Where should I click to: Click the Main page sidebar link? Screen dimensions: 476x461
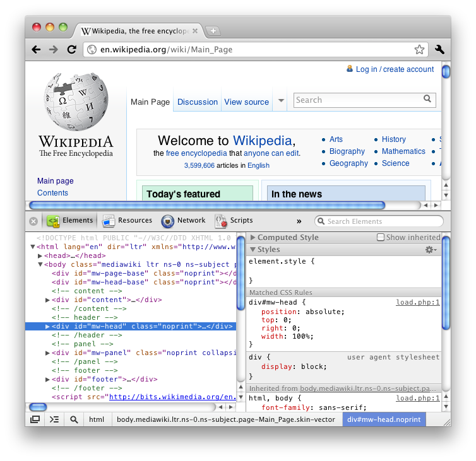point(56,181)
